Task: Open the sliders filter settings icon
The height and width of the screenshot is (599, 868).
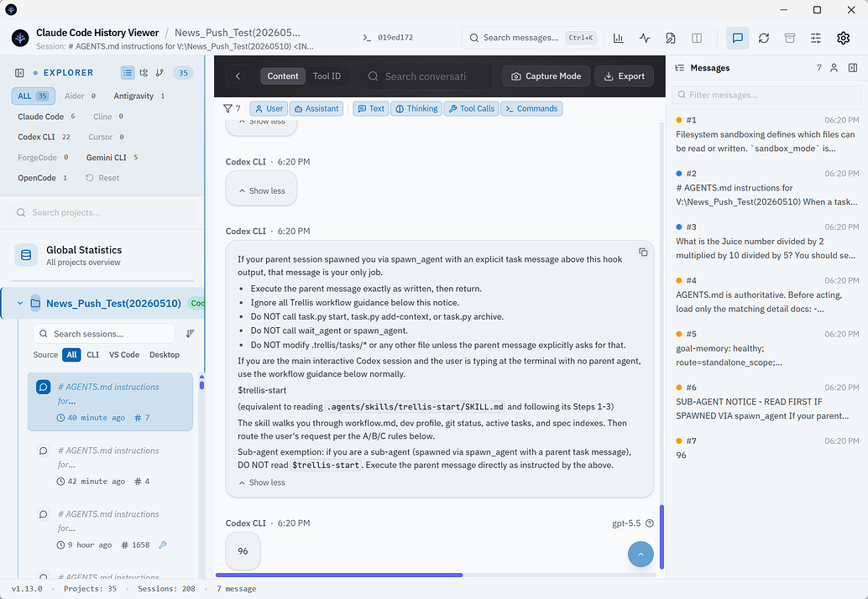Action: [x=816, y=38]
